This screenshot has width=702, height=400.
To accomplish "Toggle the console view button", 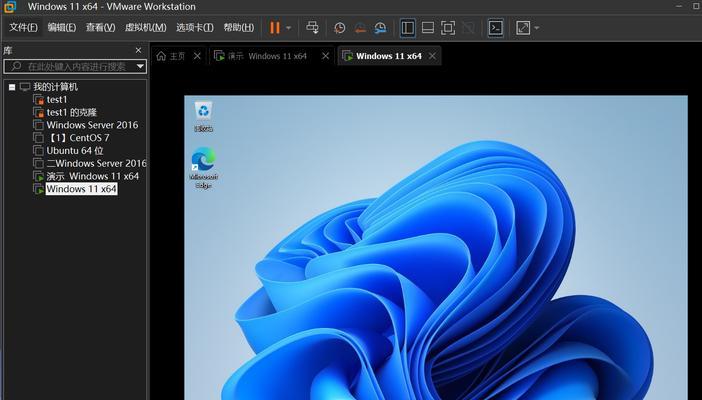I will coord(495,28).
